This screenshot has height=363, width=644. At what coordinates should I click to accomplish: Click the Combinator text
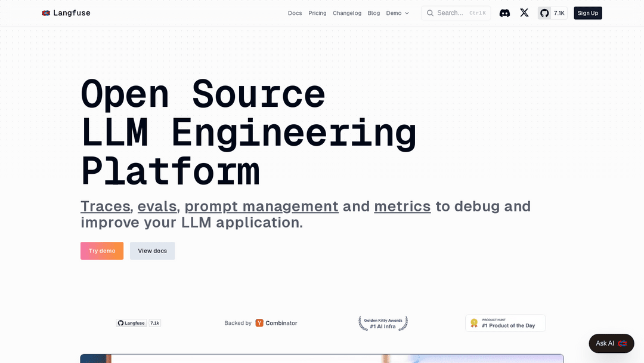[x=281, y=323]
